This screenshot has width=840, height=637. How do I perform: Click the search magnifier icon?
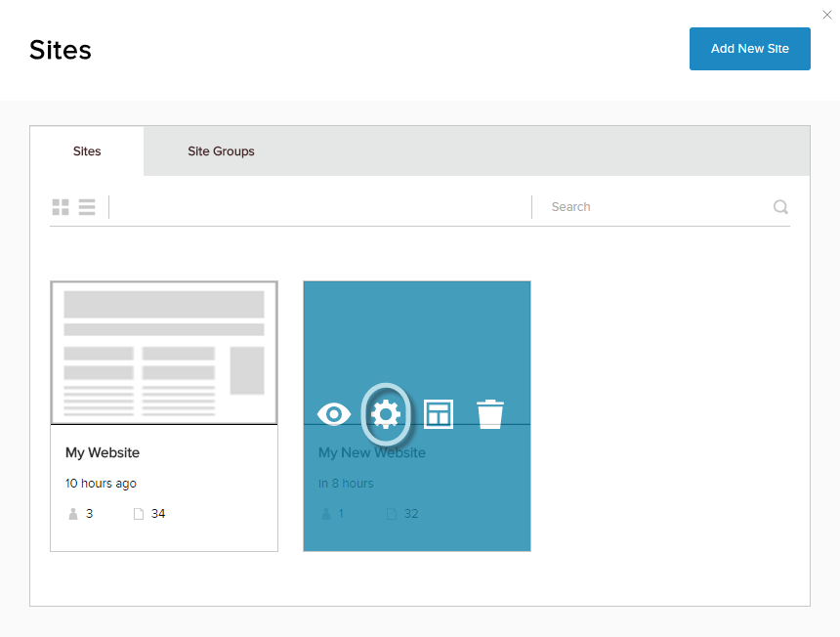click(780, 207)
